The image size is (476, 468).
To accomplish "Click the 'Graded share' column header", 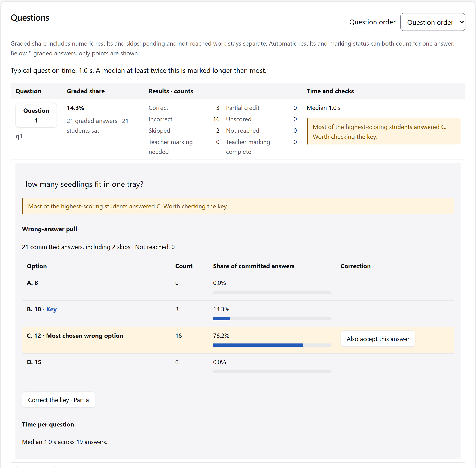I will [86, 91].
